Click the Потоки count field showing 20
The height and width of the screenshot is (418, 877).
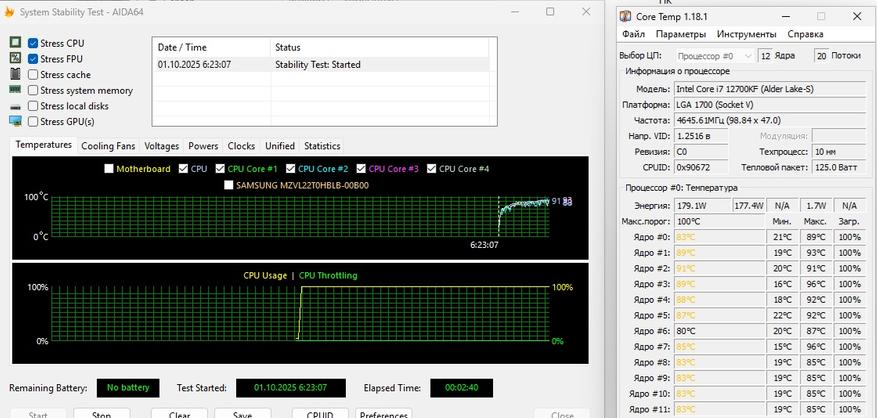[x=821, y=56]
